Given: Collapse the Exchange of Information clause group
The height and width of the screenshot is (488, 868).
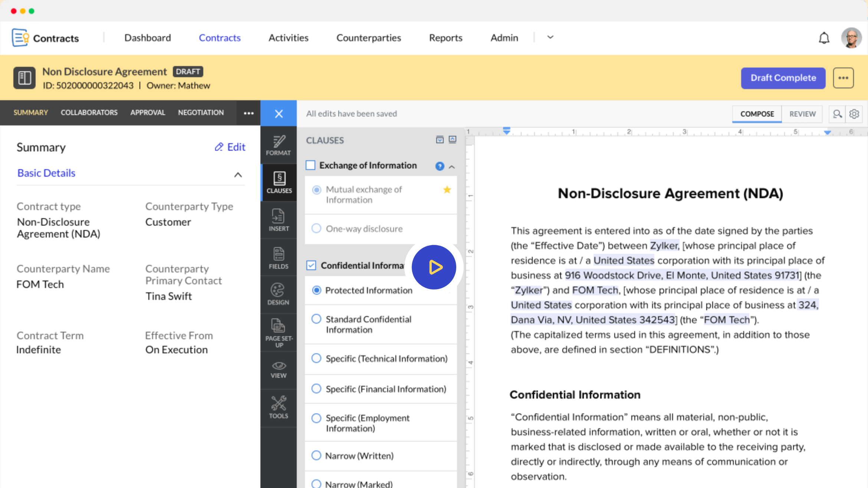Looking at the screenshot, I should pos(452,167).
